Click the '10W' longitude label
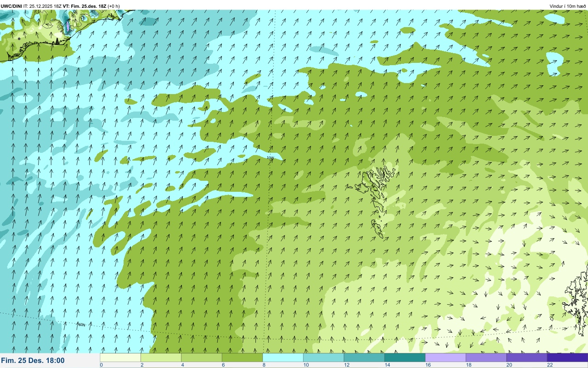The image size is (588, 368). point(270,158)
